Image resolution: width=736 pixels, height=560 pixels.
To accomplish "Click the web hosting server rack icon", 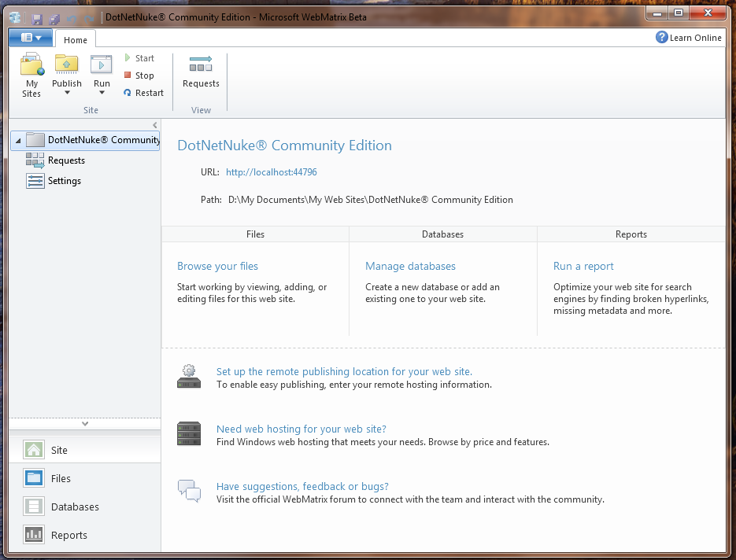I will 189,434.
